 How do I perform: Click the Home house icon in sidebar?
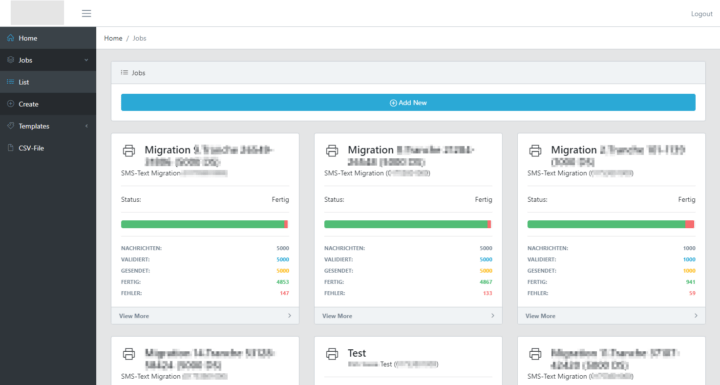click(x=11, y=38)
